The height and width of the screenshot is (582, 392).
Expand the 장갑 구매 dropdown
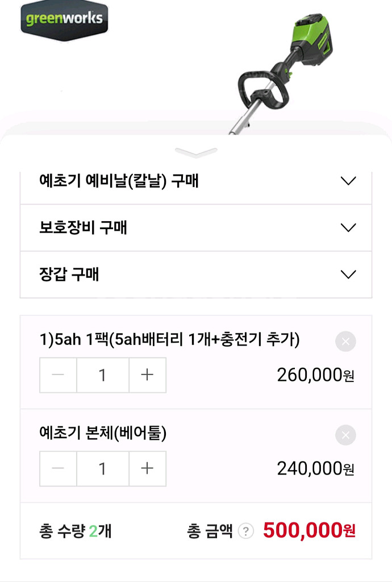click(196, 275)
